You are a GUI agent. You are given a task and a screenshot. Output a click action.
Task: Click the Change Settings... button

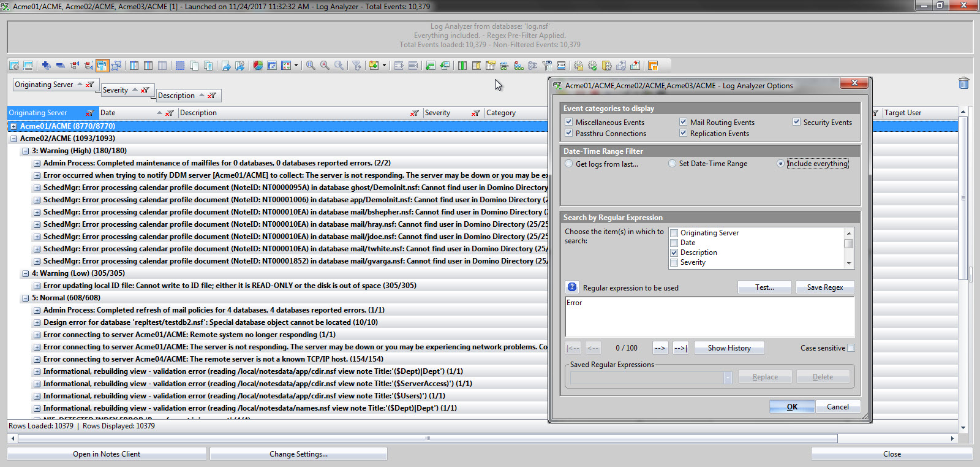pyautogui.click(x=298, y=454)
